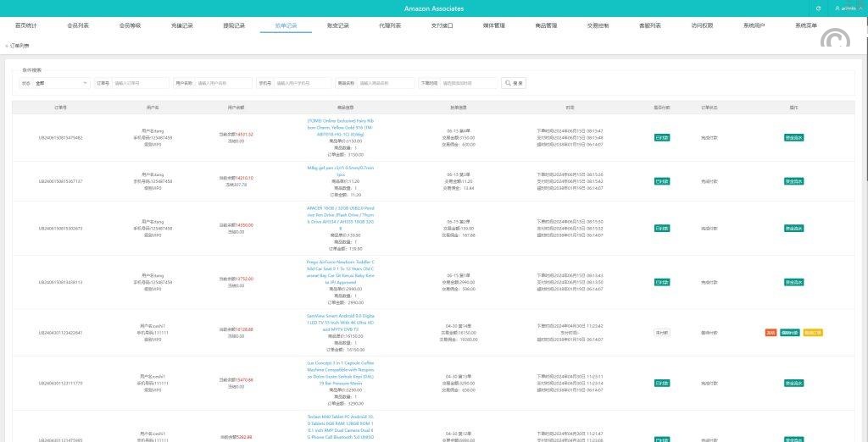The height and width of the screenshot is (442, 868).
Task: Click the 订单号 search input field
Action: coord(139,83)
